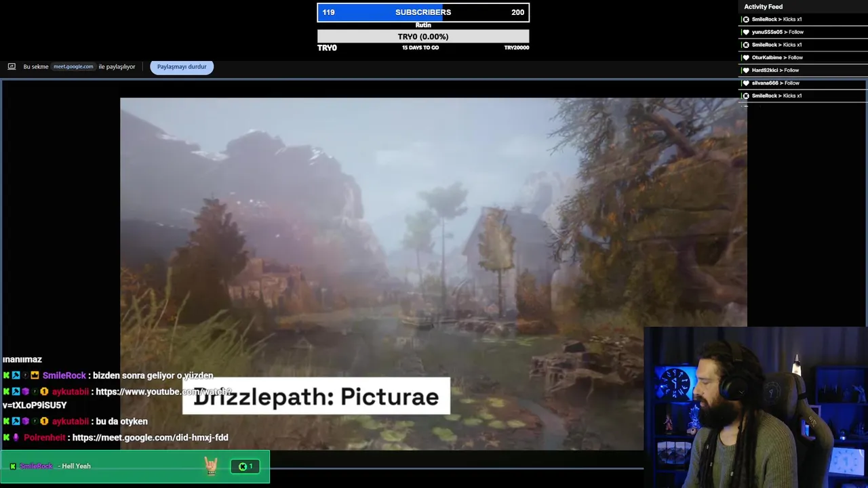This screenshot has width=868, height=488.
Task: Click the 'inanılmaz' chat message
Action: tap(22, 359)
